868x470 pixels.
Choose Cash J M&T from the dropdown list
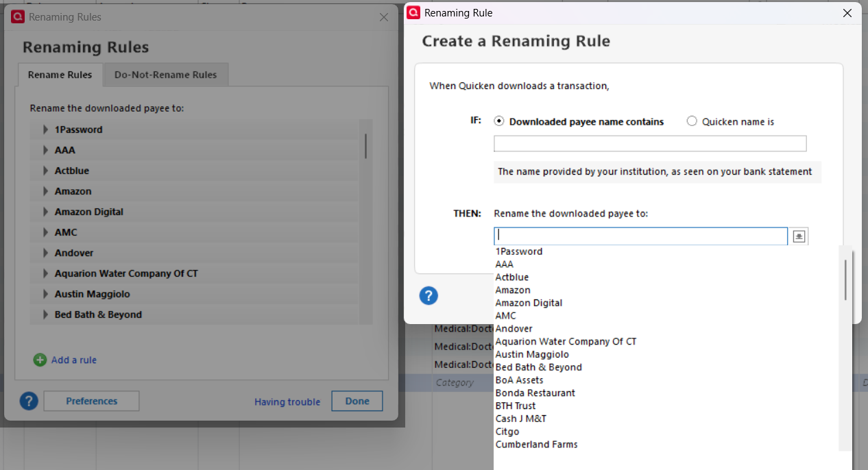tap(521, 419)
